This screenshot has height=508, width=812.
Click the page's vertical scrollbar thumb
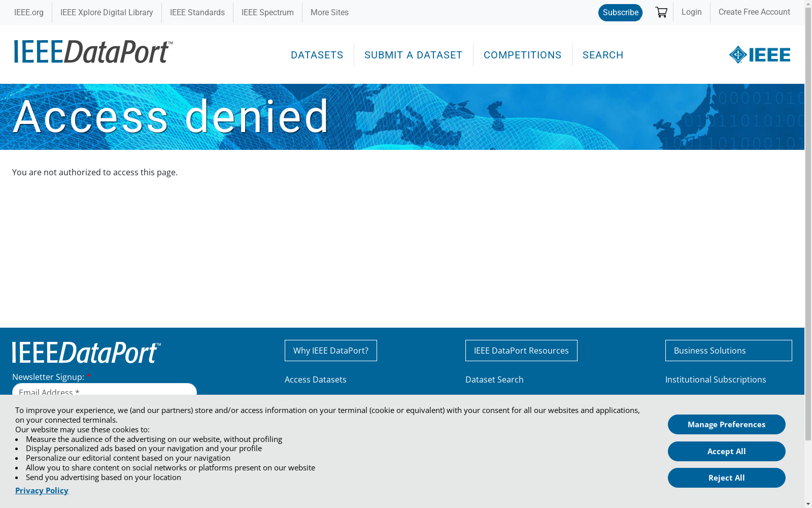808,224
